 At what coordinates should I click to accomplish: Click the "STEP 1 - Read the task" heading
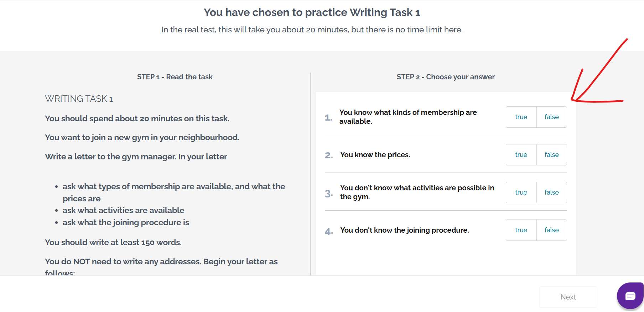[x=175, y=77]
